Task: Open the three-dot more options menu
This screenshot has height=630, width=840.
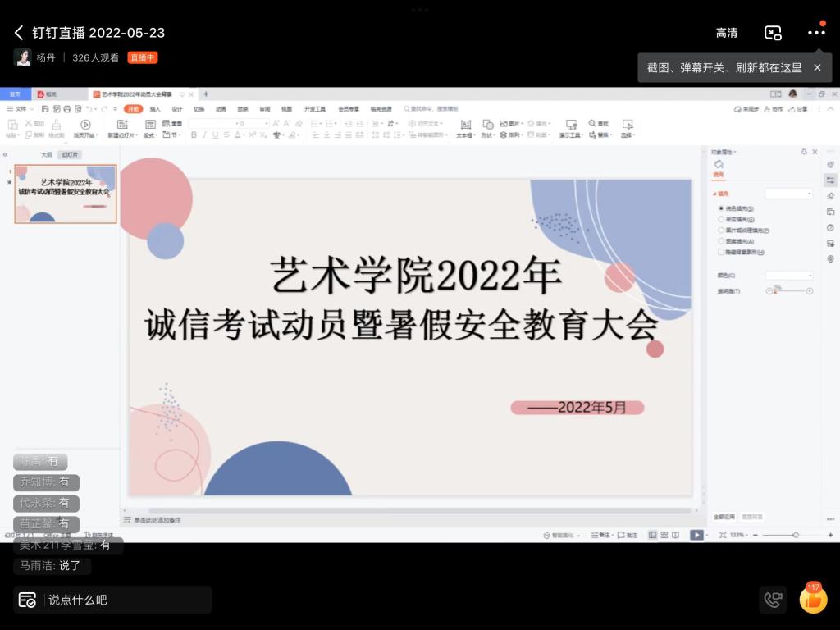Action: 816,33
